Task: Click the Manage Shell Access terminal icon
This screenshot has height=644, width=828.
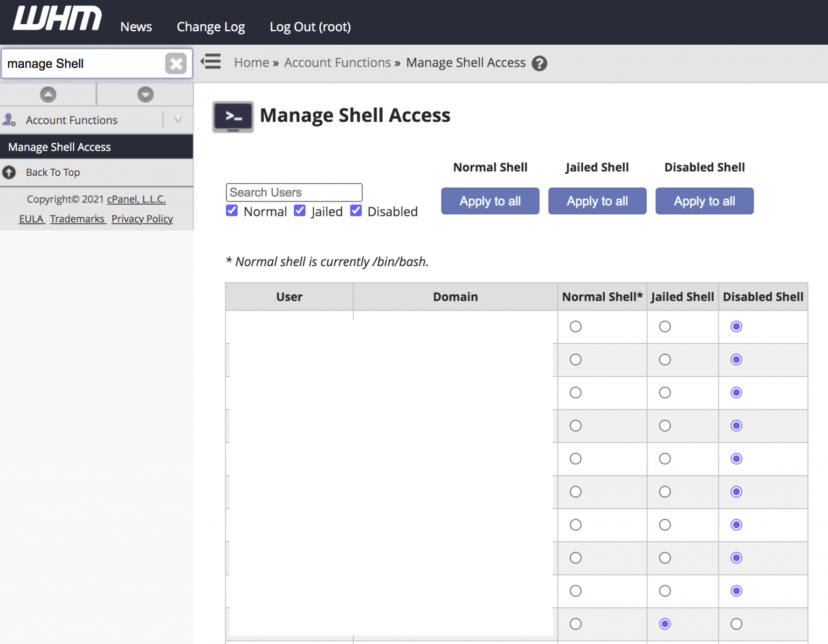Action: (233, 116)
